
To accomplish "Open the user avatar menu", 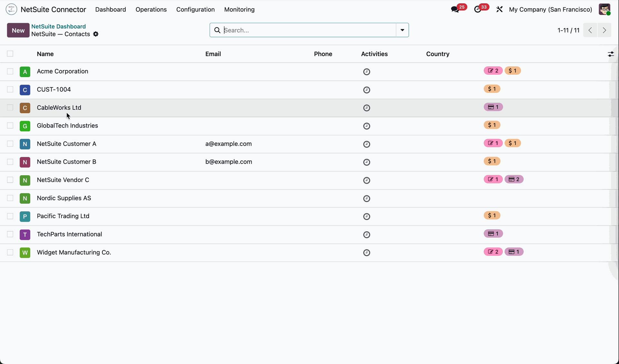I will click(x=604, y=9).
